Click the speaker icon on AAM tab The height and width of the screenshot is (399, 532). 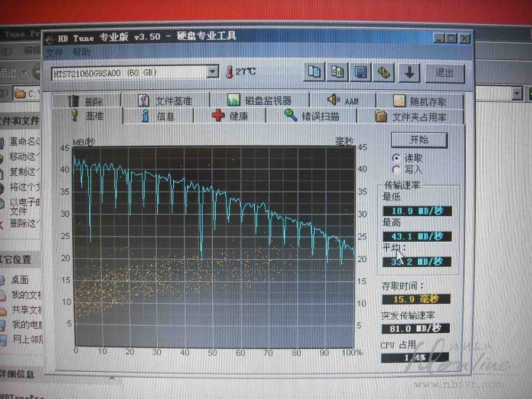[x=333, y=100]
